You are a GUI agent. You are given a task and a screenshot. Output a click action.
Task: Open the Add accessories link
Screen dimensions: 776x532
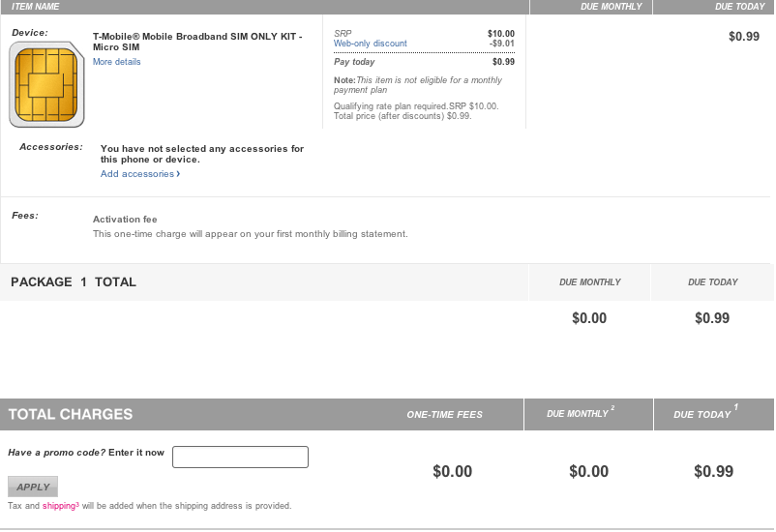137,174
